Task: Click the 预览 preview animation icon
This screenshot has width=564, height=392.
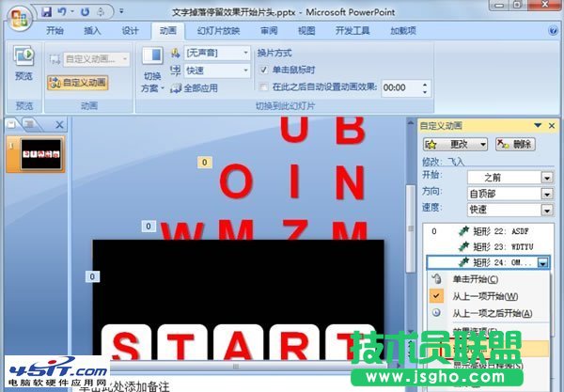Action: (23, 55)
